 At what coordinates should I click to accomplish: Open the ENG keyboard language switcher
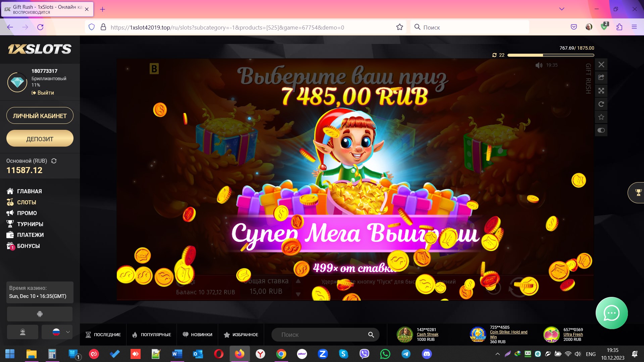591,354
